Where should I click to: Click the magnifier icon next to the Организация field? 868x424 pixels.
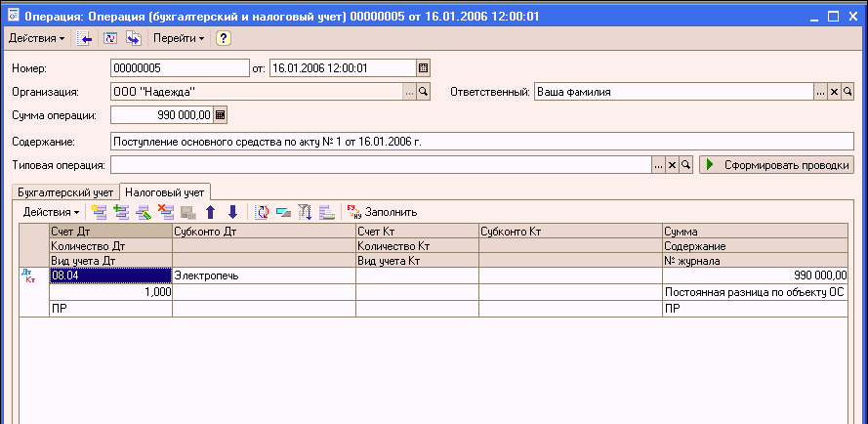pyautogui.click(x=424, y=92)
